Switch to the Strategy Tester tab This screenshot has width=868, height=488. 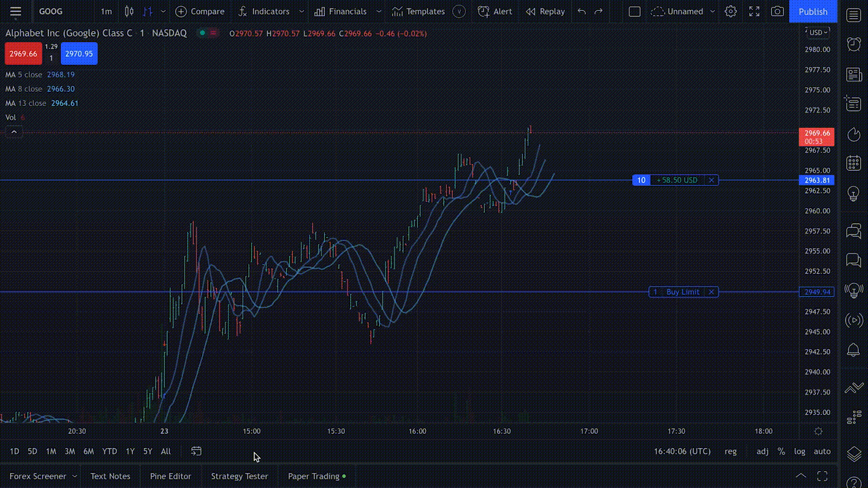pyautogui.click(x=239, y=476)
